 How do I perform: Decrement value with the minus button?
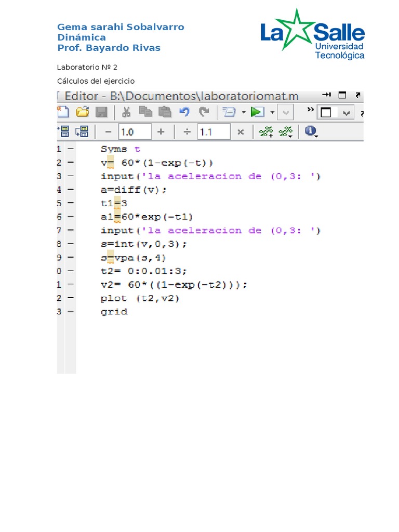point(108,131)
